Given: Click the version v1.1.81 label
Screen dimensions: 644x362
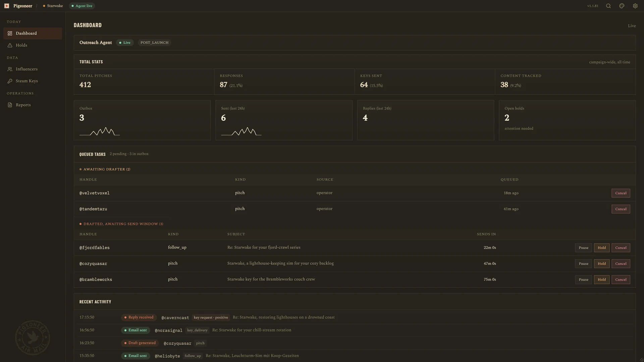Looking at the screenshot, I should tap(593, 6).
